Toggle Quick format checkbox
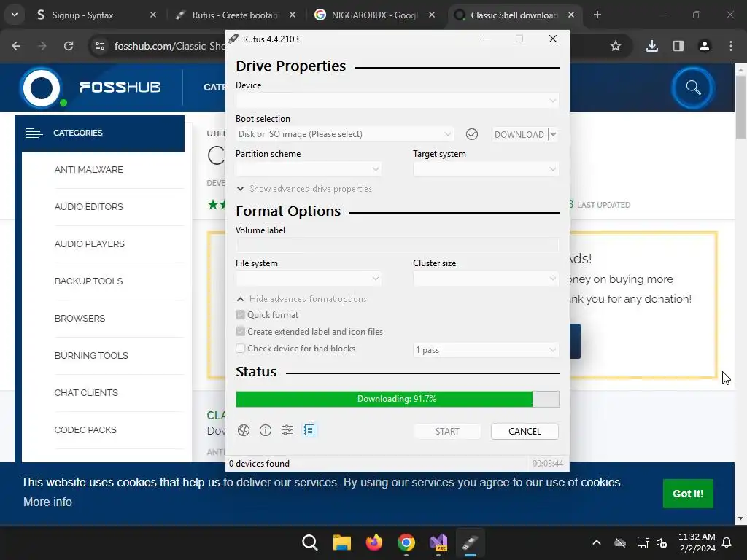747x560 pixels. [241, 315]
